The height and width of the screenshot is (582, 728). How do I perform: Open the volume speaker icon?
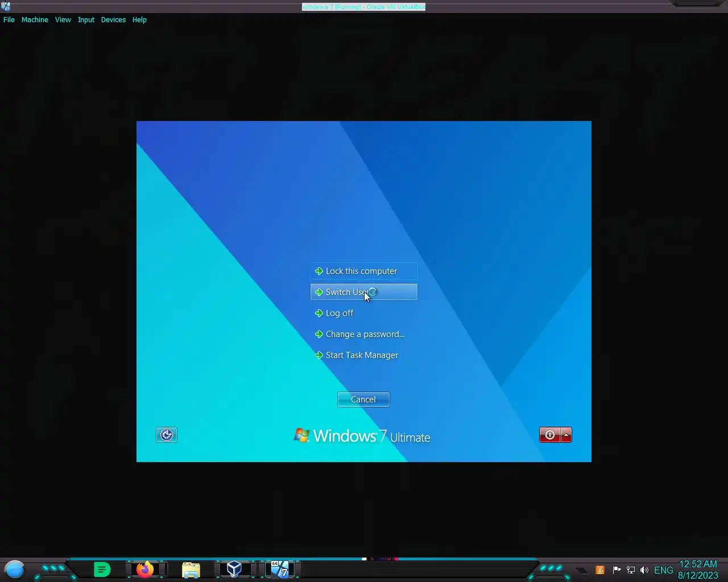[x=644, y=570]
